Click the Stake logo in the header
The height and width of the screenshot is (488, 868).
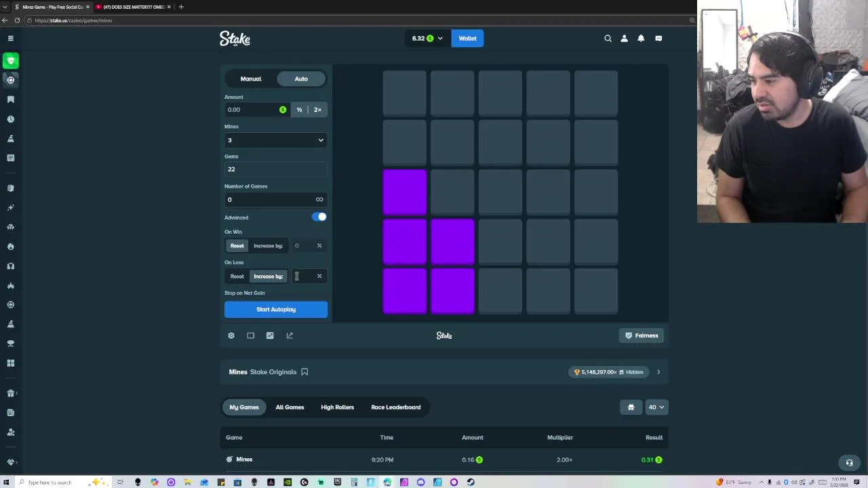pyautogui.click(x=235, y=39)
